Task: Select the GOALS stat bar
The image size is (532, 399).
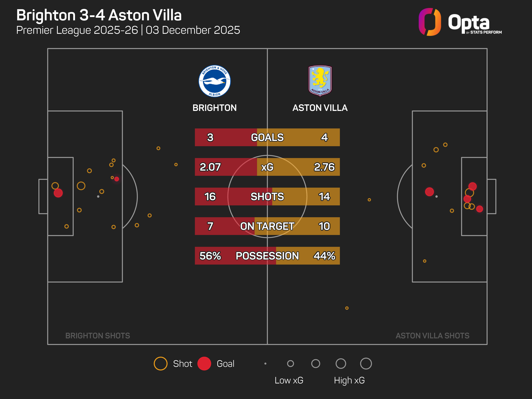Action: (267, 137)
